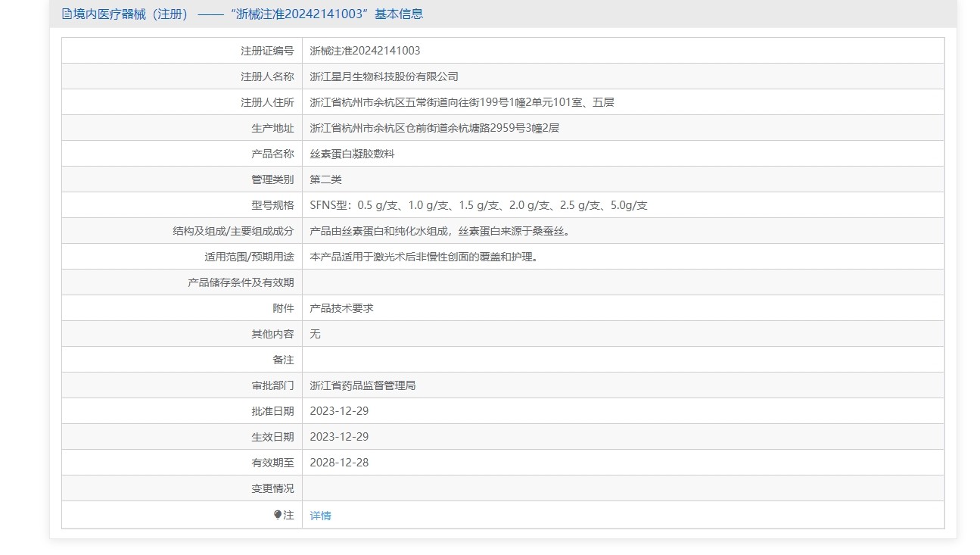Click the 产品储存条件及有效期 label
The image size is (980, 555).
(241, 282)
